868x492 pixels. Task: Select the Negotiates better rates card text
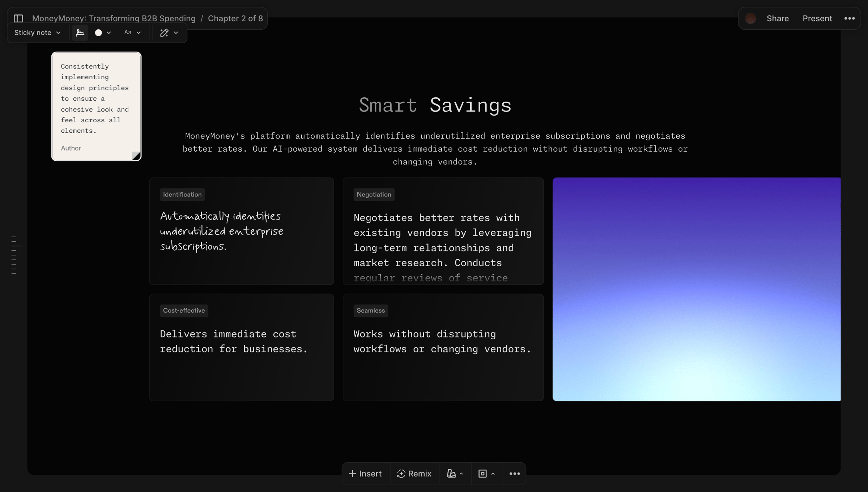coord(443,248)
